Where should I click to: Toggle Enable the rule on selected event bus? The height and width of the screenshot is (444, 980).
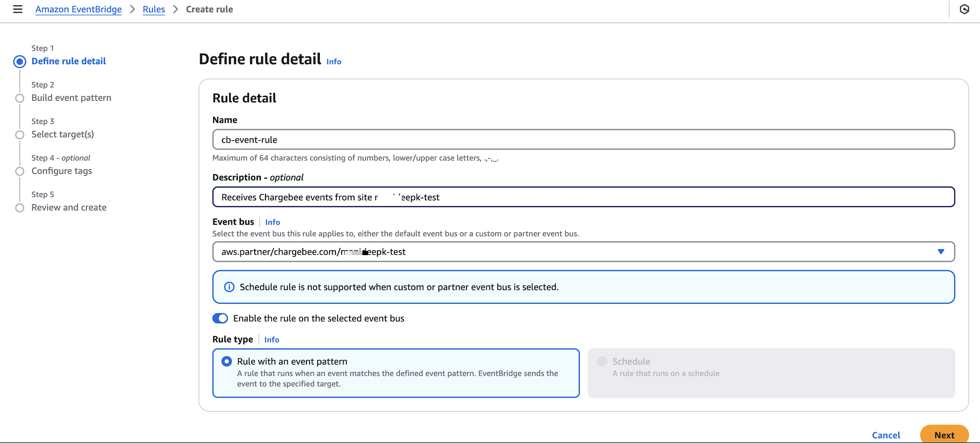click(220, 318)
